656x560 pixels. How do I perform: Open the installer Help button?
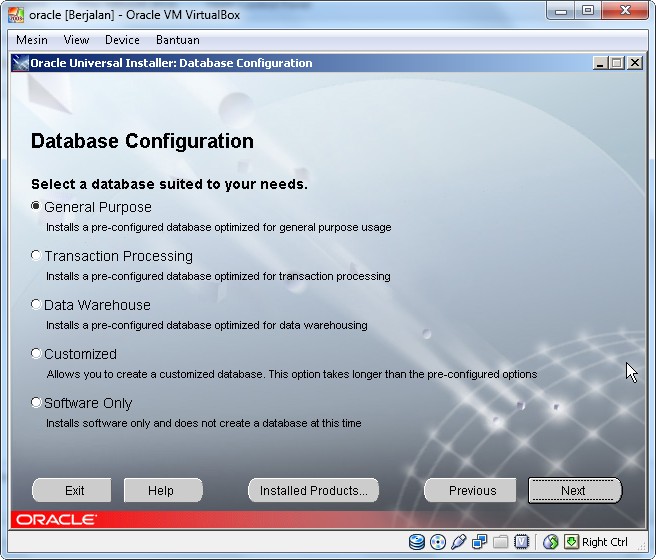pos(163,490)
